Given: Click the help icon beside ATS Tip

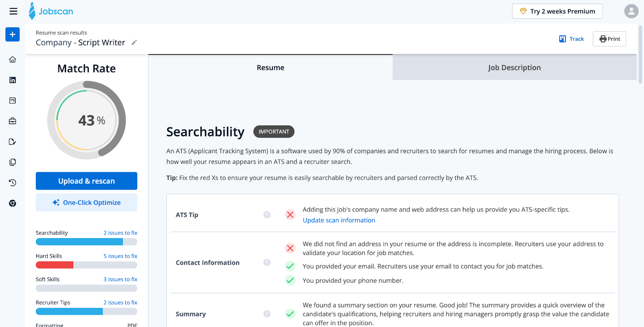Looking at the screenshot, I should pos(267,215).
